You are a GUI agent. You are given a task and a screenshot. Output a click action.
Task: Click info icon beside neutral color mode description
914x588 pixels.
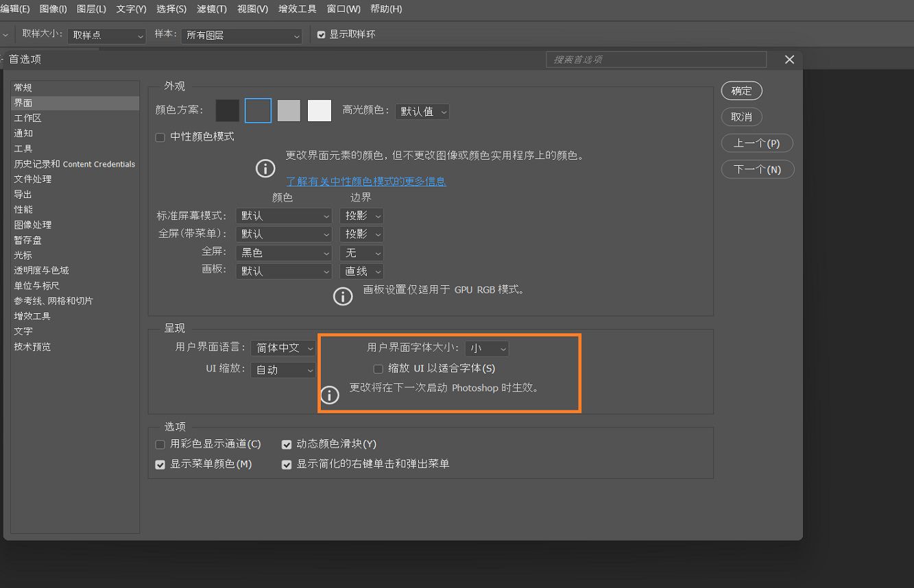click(265, 168)
